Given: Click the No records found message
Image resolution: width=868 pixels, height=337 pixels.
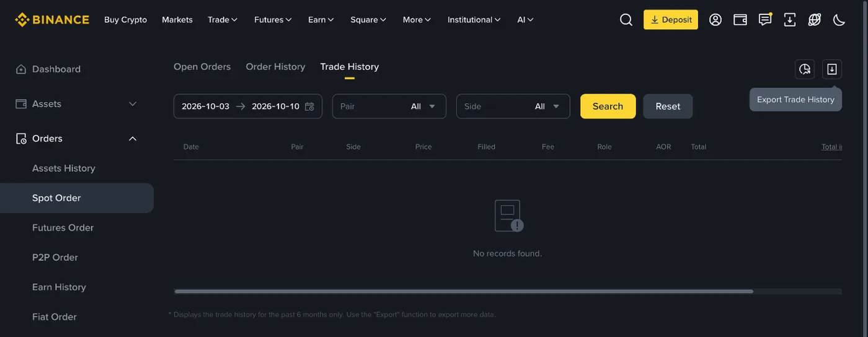Looking at the screenshot, I should (507, 253).
